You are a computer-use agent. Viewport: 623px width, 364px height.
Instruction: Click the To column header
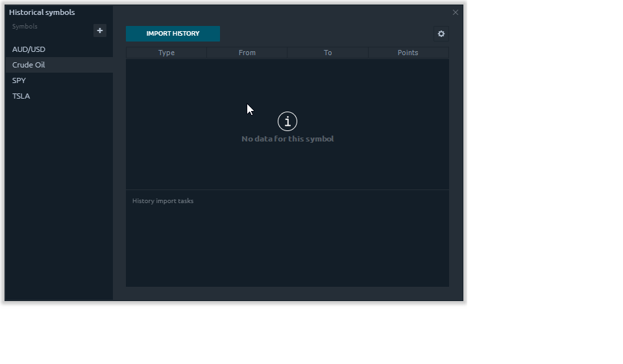coord(328,53)
